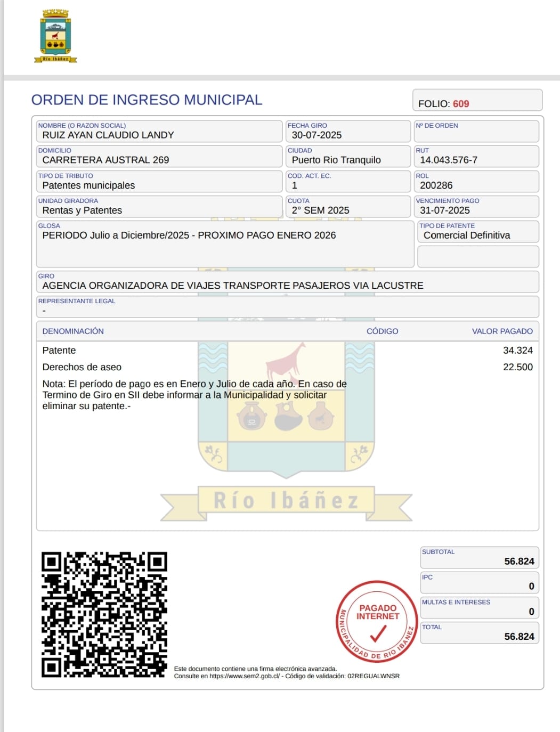Click the MULTAS E INTERESES box

click(x=480, y=607)
